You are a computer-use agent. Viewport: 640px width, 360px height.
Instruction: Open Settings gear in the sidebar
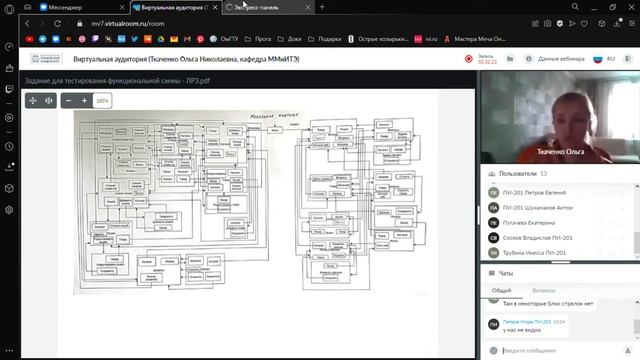[x=9, y=210]
